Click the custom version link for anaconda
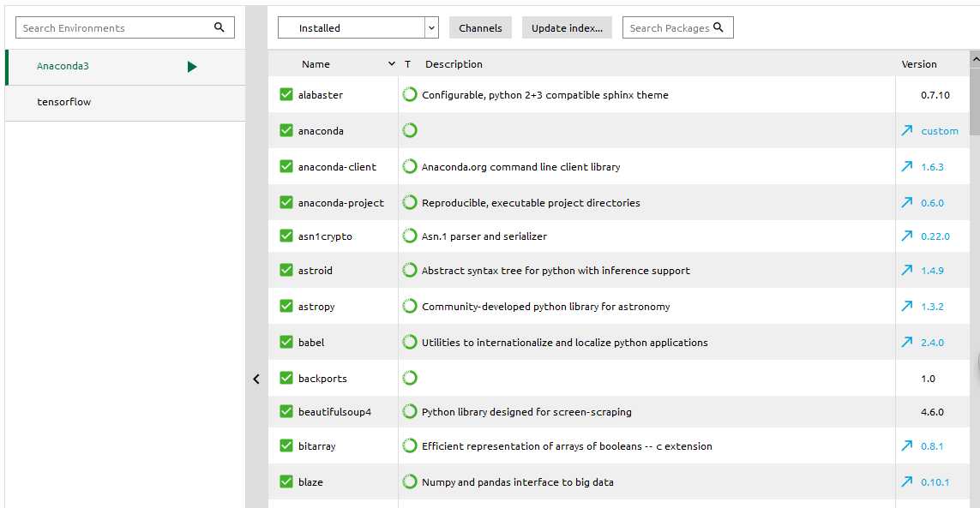The width and height of the screenshot is (980, 508). tap(940, 130)
